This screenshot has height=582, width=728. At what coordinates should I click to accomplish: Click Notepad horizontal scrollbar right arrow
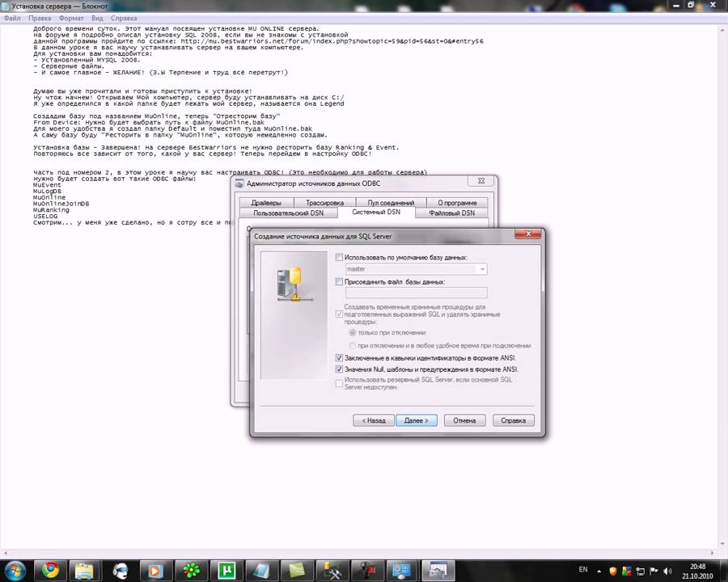point(713,553)
